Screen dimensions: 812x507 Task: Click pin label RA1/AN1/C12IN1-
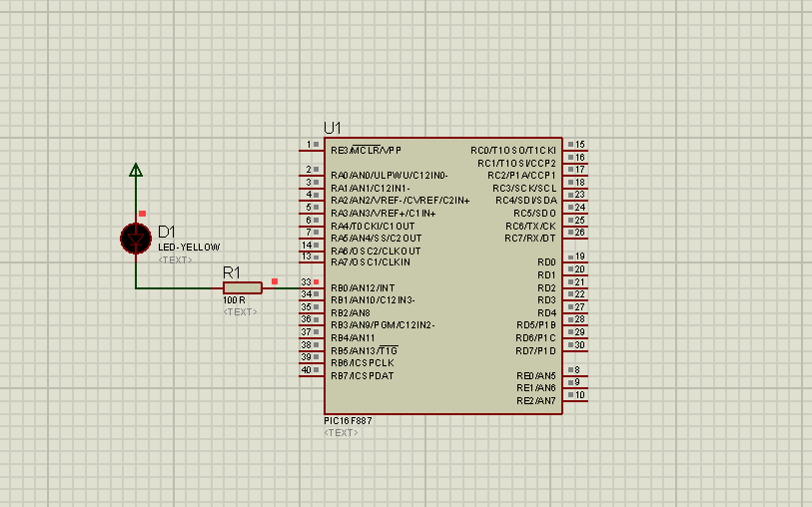(x=371, y=188)
